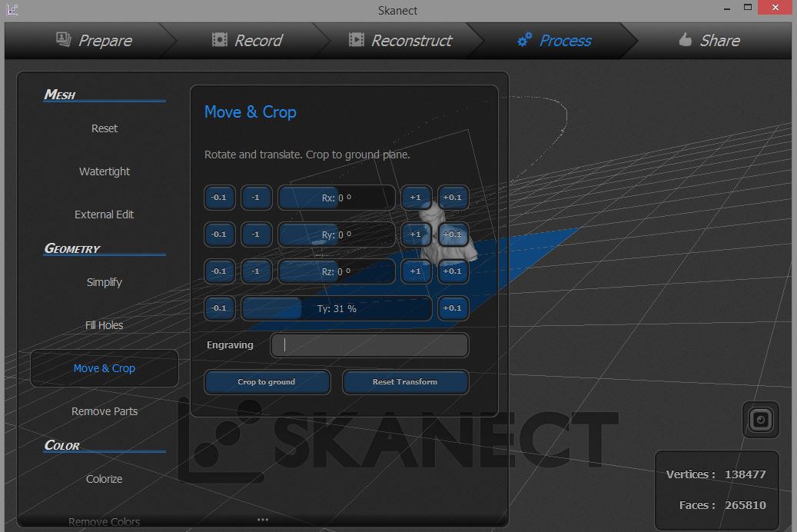Increase Rz by 0.1
Viewport: 797px width, 532px height.
453,271
